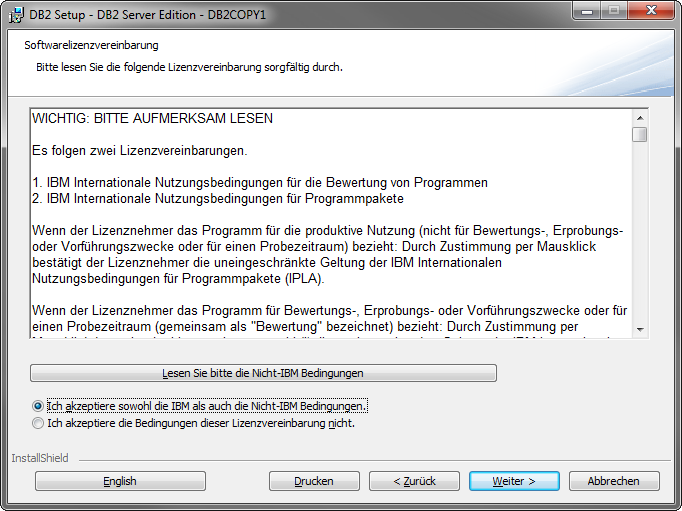Viewport: 682px width, 511px height.
Task: Cancel setup with Abbrechen
Action: click(614, 481)
